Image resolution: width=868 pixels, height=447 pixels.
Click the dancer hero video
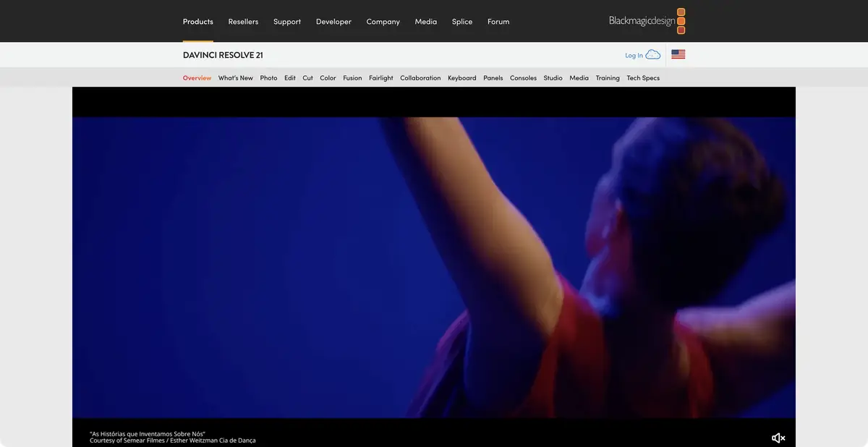pyautogui.click(x=434, y=268)
